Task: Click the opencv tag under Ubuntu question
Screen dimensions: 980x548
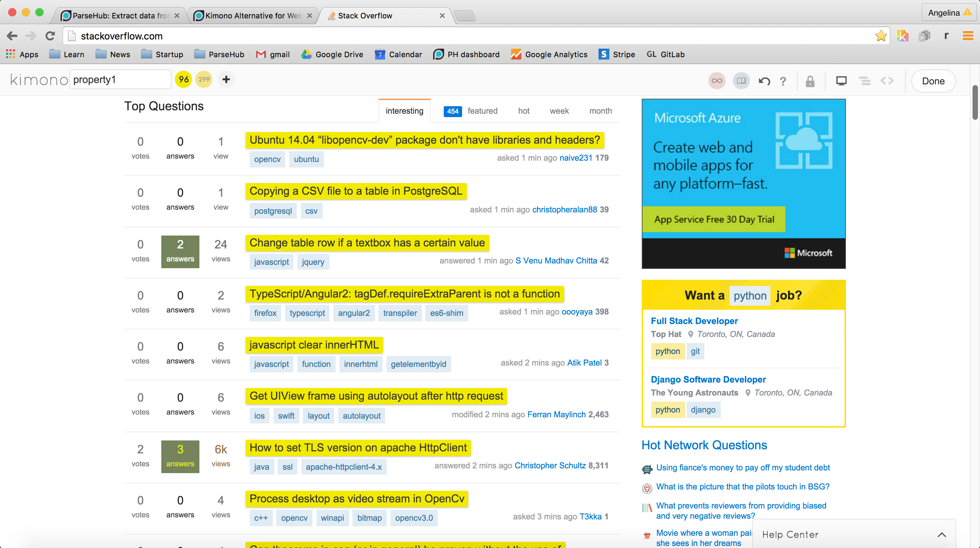Action: click(267, 159)
